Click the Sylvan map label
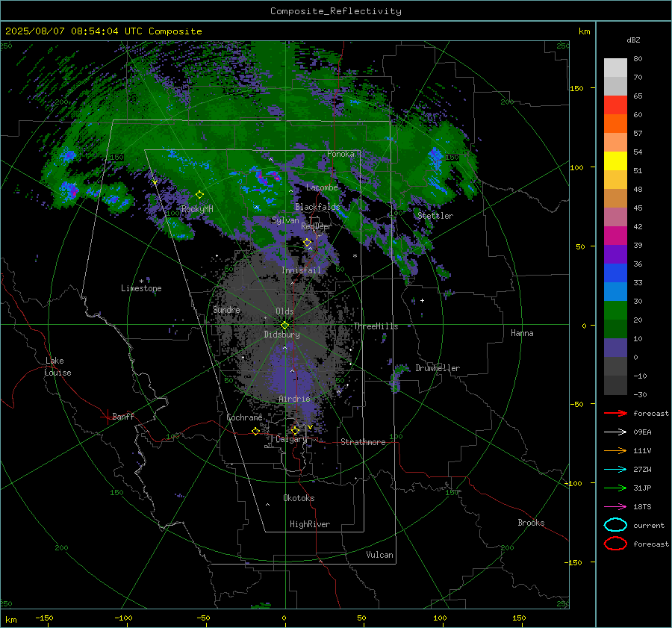 click(x=285, y=220)
